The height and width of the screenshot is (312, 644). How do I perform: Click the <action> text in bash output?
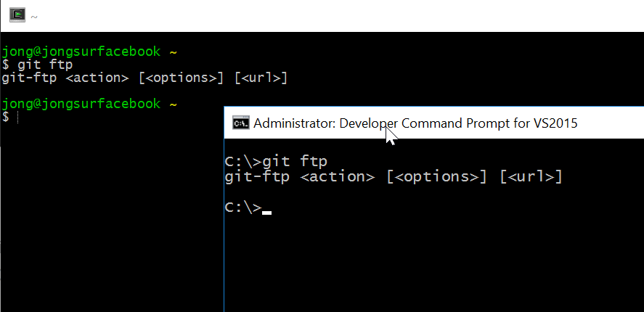tap(102, 78)
